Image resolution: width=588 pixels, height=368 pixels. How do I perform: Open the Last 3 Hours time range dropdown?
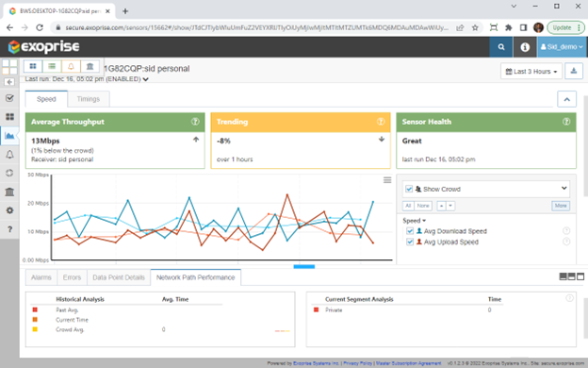tap(531, 71)
